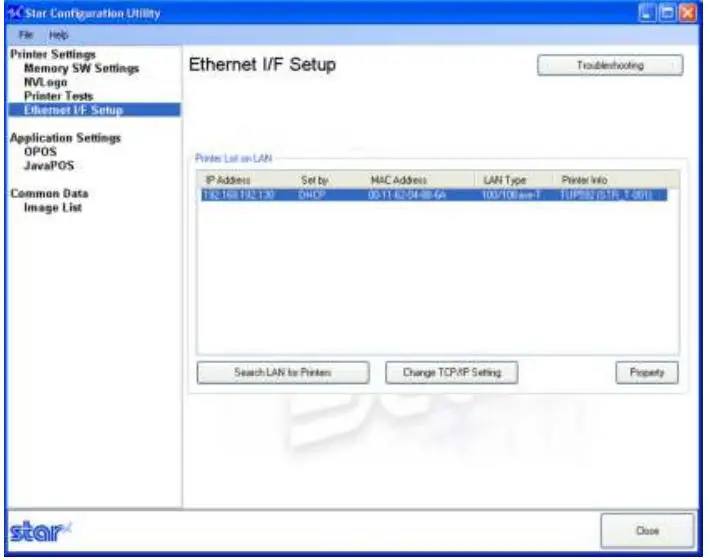Minimize the Star Configuration Utility window
This screenshot has width=710, height=560.
click(x=647, y=13)
